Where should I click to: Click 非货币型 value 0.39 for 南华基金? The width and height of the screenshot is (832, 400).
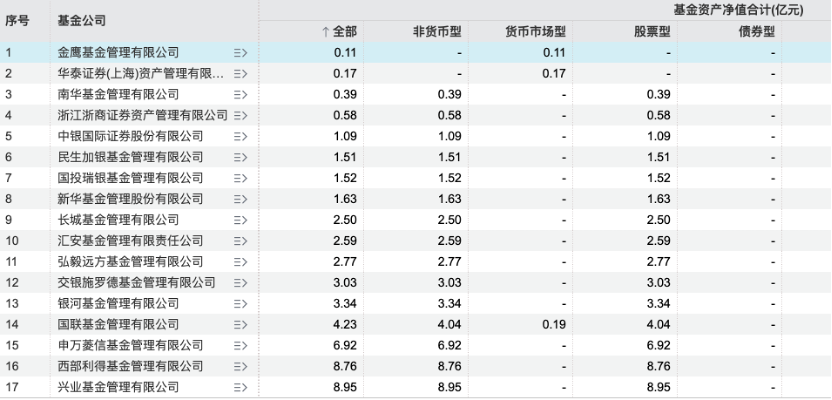pos(450,94)
